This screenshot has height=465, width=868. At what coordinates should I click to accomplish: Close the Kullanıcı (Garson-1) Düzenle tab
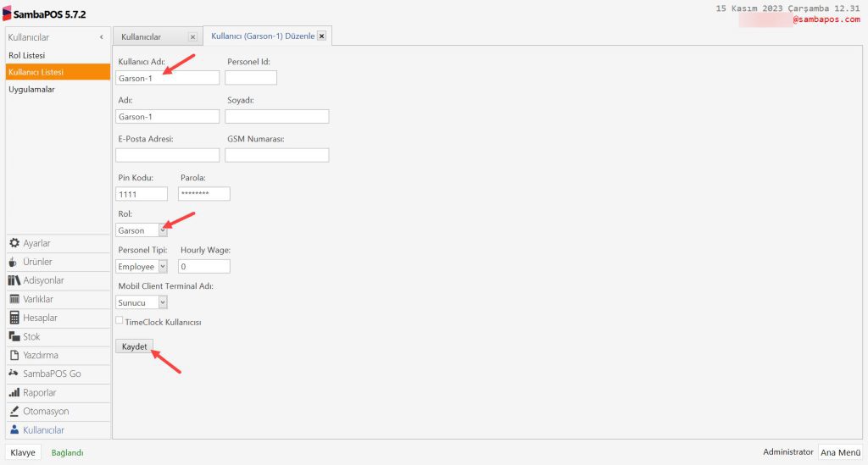(321, 36)
